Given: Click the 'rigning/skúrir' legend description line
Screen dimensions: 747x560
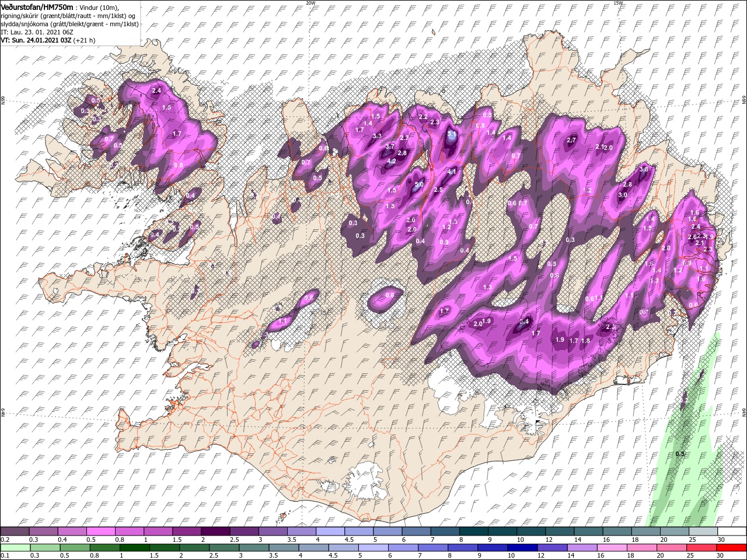Looking at the screenshot, I should point(67,16).
